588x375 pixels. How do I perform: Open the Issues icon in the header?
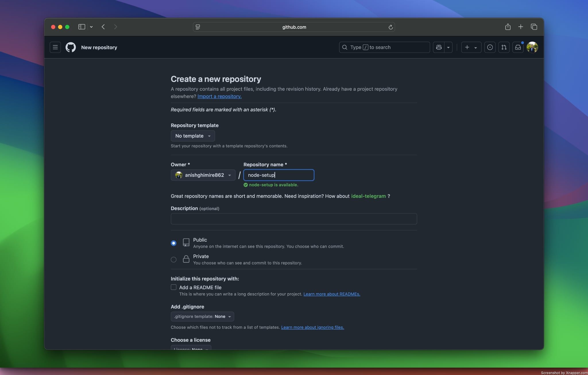click(490, 47)
